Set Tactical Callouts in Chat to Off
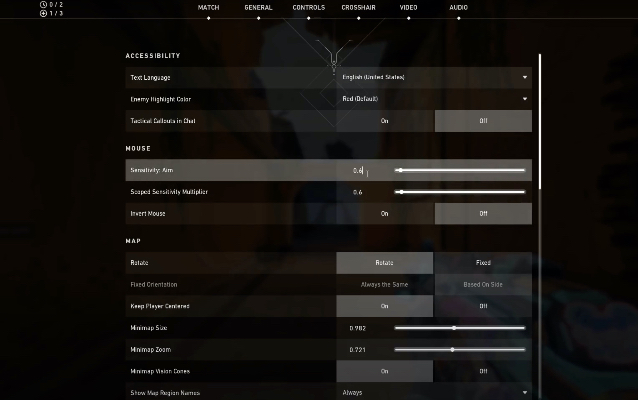638x400 pixels. coord(483,121)
